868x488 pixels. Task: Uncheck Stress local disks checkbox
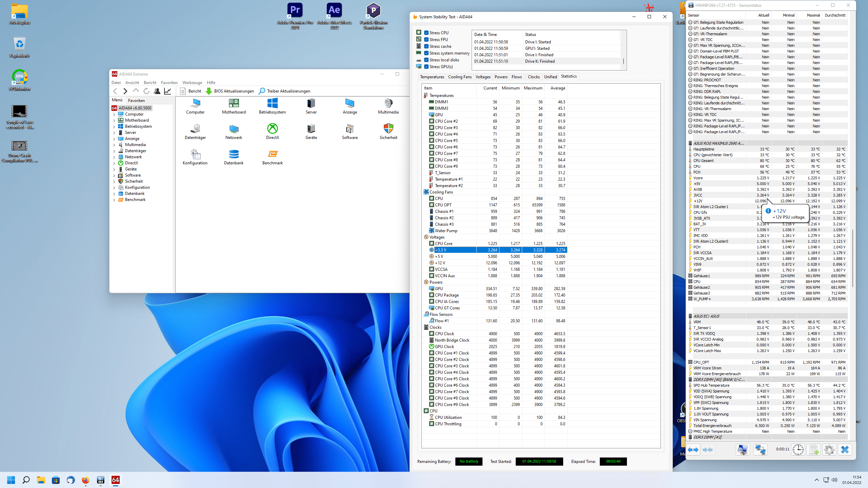point(427,60)
